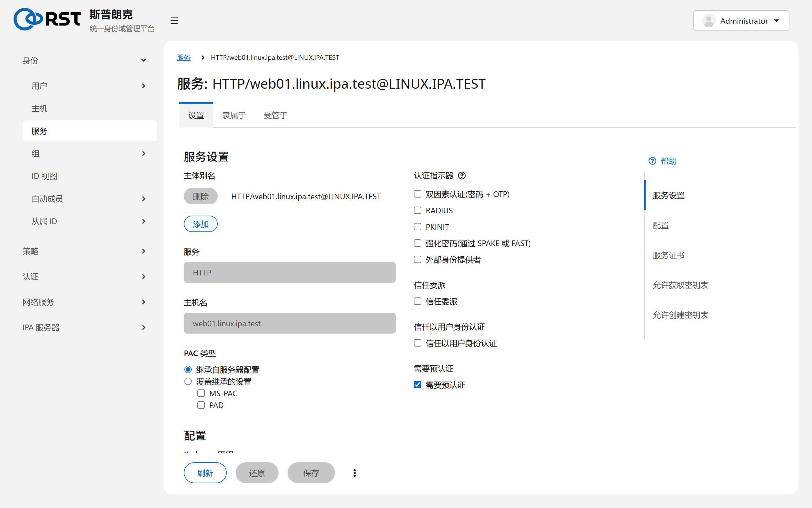The height and width of the screenshot is (508, 812).
Task: Click the 主机名 input field
Action: [290, 323]
